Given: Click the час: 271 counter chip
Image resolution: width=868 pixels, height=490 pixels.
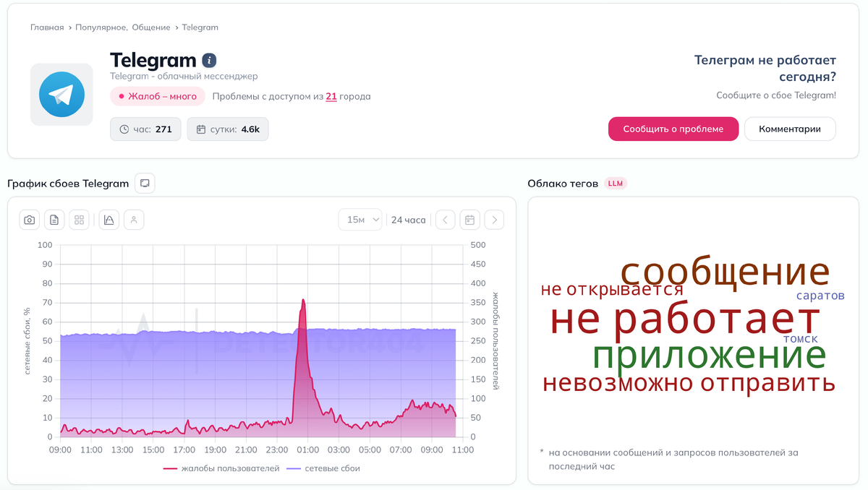Looking at the screenshot, I should click(145, 129).
